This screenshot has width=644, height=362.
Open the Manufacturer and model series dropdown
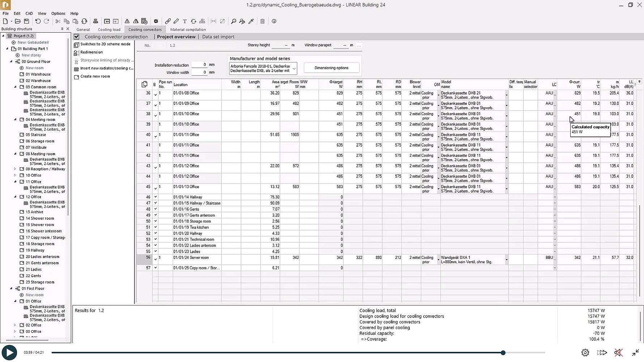[294, 68]
